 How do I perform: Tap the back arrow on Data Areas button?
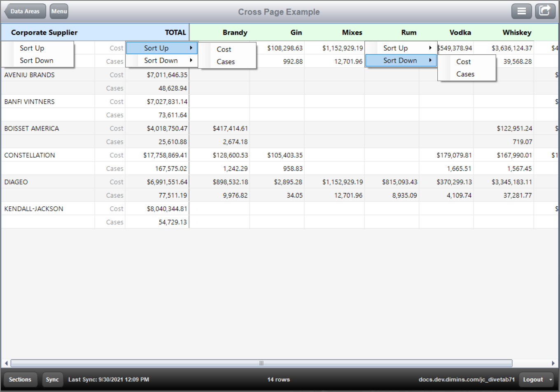click(6, 12)
